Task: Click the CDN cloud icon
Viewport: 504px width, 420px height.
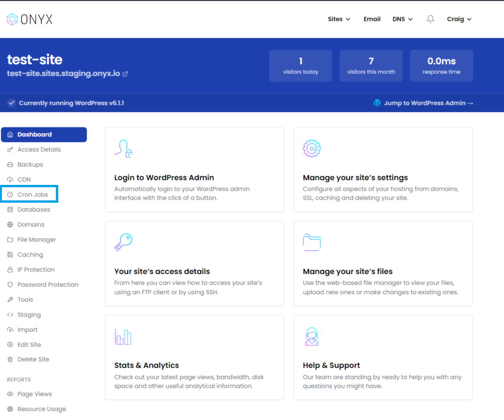Action: [x=10, y=179]
